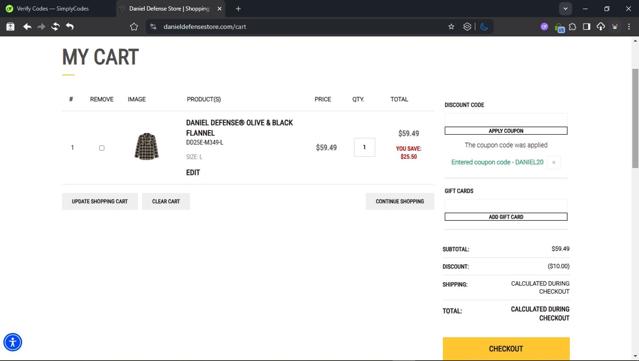Click the 'Entered coupon code - DANIEL20' text
Viewport: 639px width, 361px height.
point(497,162)
